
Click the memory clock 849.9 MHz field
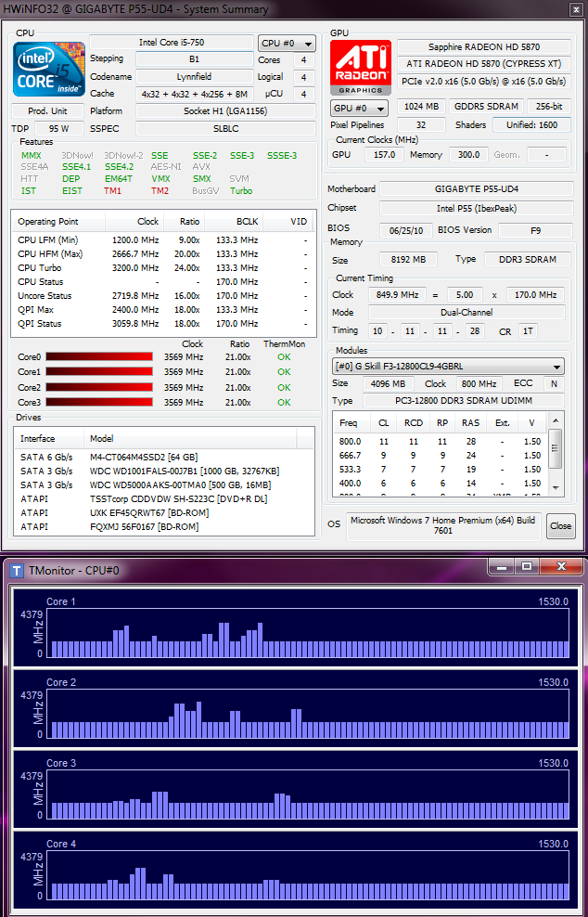[x=397, y=295]
